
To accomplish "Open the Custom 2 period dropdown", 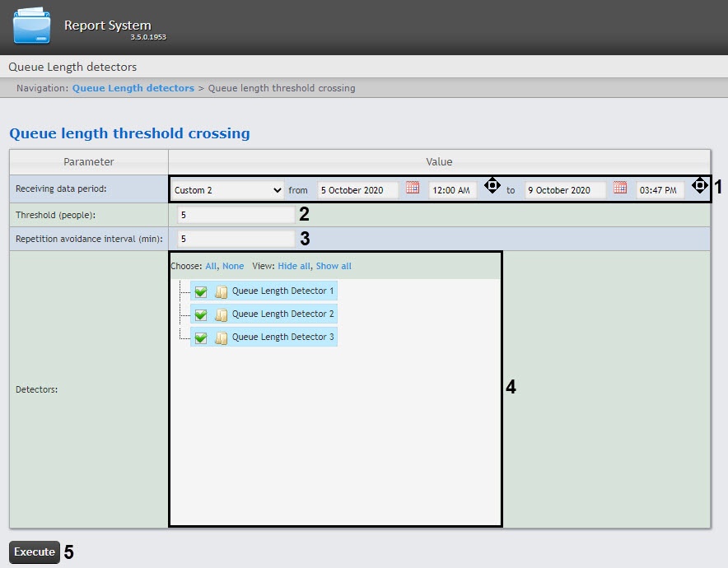I will 228,190.
